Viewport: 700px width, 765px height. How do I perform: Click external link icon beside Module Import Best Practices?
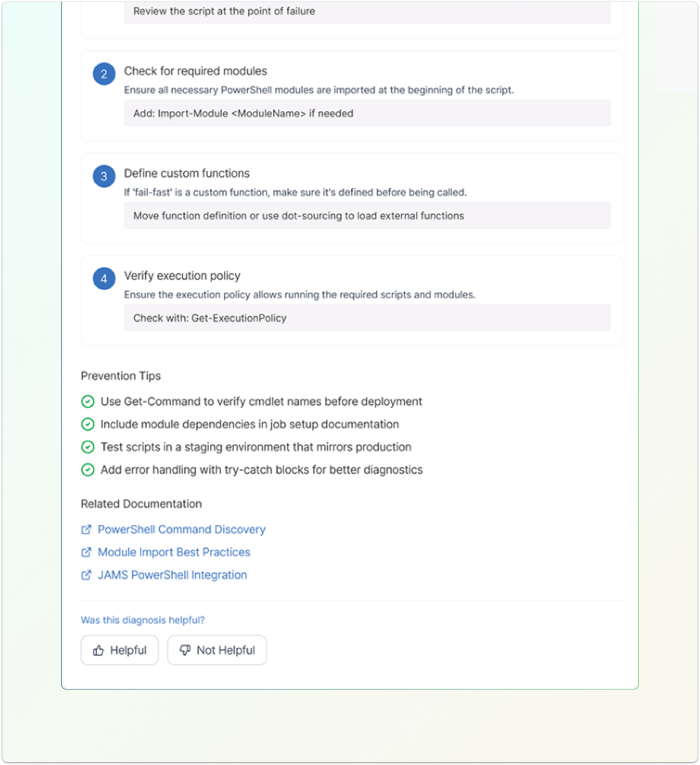click(x=86, y=553)
